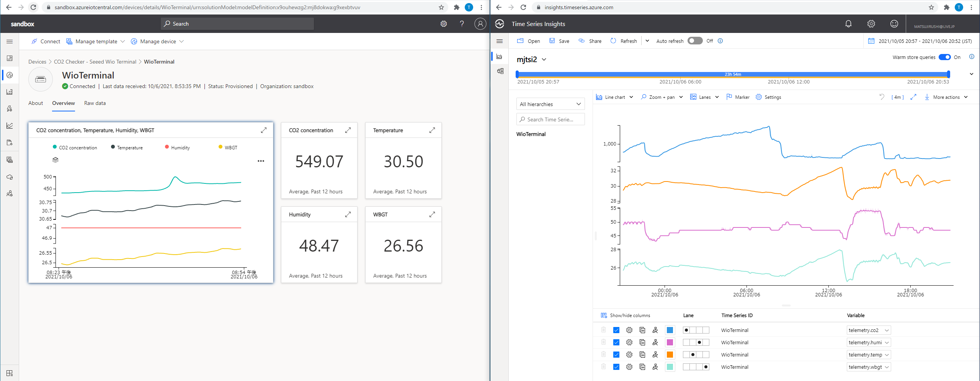Open Time Series Insights notifications bell
The height and width of the screenshot is (381, 980).
tap(848, 24)
